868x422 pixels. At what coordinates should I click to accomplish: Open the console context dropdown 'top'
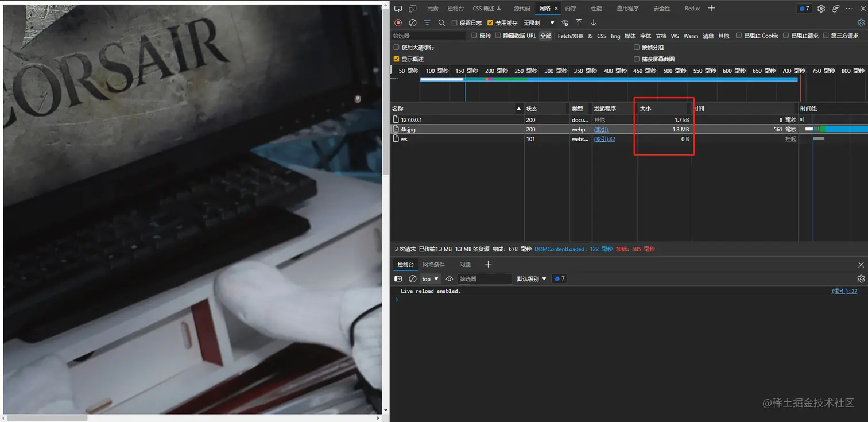[430, 279]
